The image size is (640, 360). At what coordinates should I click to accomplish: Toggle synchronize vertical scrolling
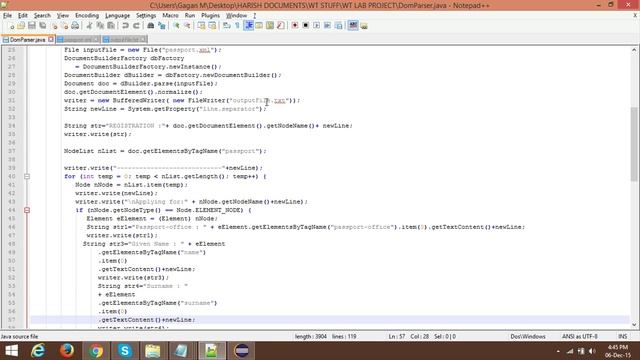pyautogui.click(x=202, y=26)
